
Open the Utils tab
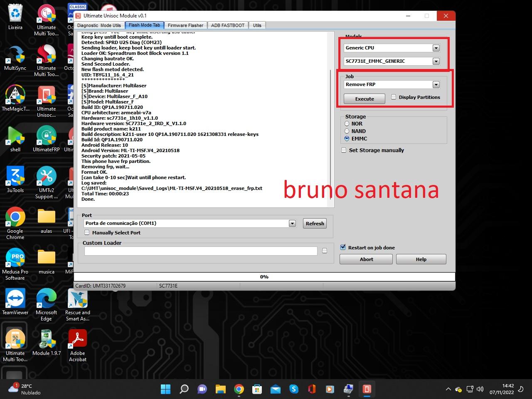257,25
